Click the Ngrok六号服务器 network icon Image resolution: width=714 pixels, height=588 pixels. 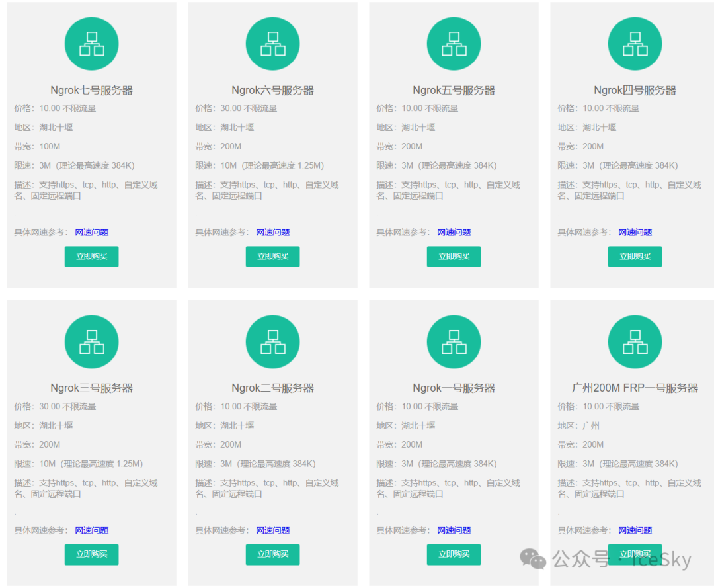(x=272, y=44)
